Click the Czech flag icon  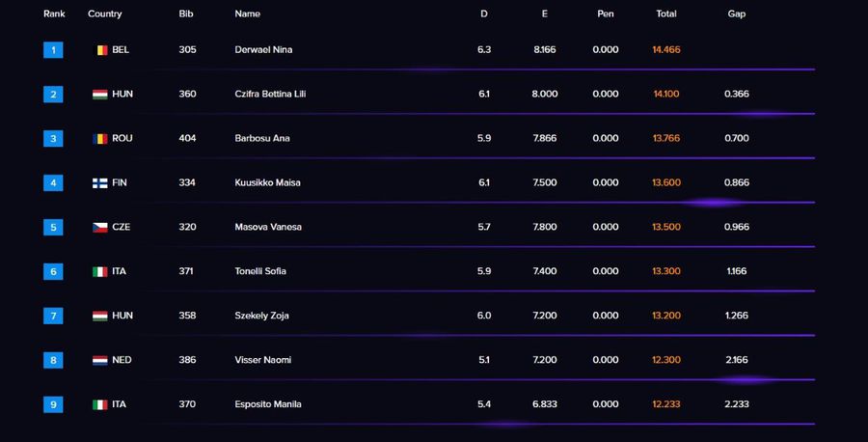tap(100, 227)
